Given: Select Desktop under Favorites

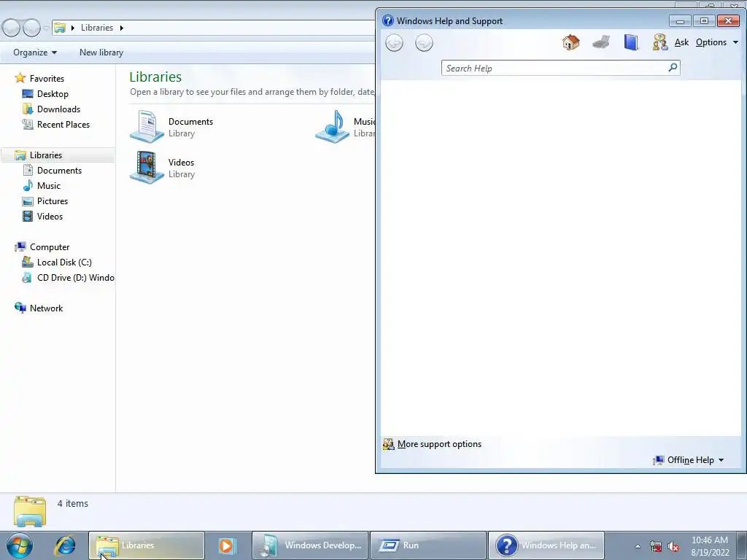Looking at the screenshot, I should click(x=53, y=94).
